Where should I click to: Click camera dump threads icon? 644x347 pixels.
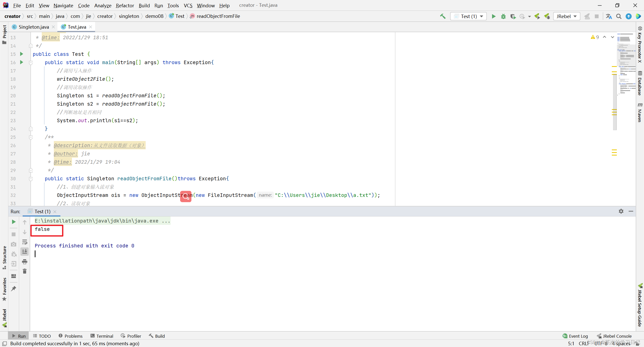(14, 244)
